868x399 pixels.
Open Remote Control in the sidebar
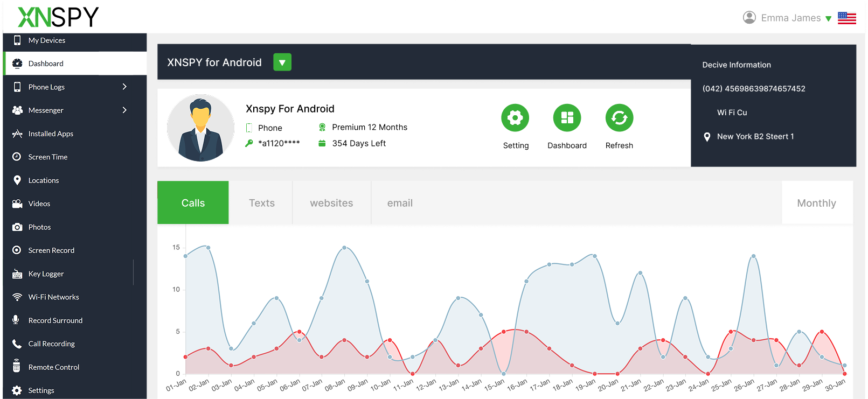tap(53, 367)
